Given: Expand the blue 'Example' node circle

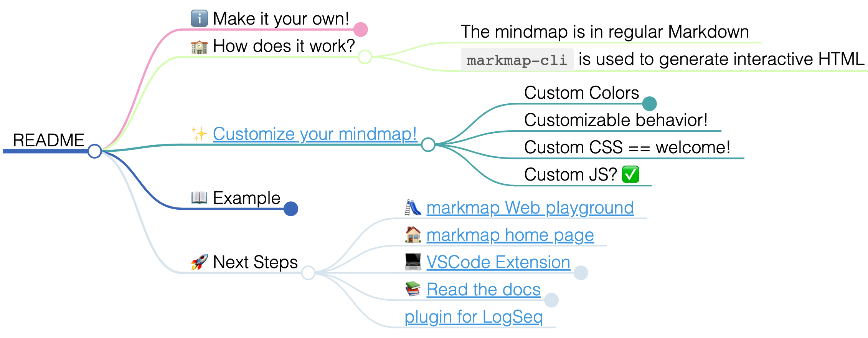Looking at the screenshot, I should 291,209.
